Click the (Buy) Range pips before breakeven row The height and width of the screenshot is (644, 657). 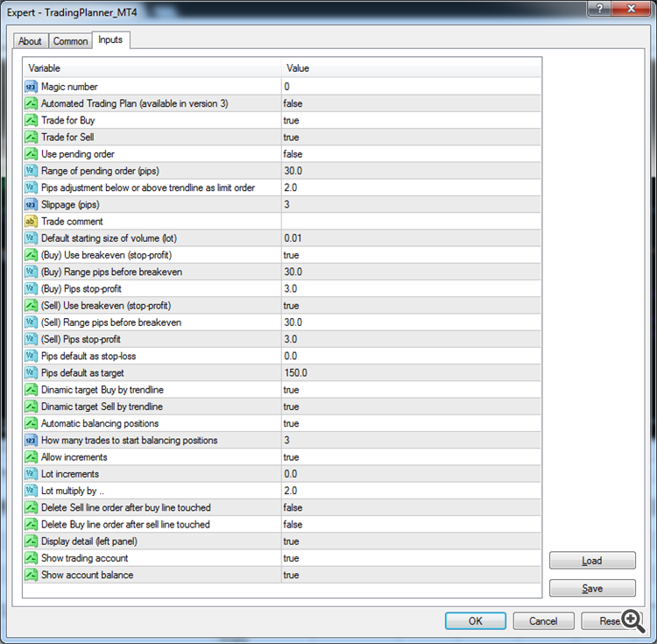[282, 272]
